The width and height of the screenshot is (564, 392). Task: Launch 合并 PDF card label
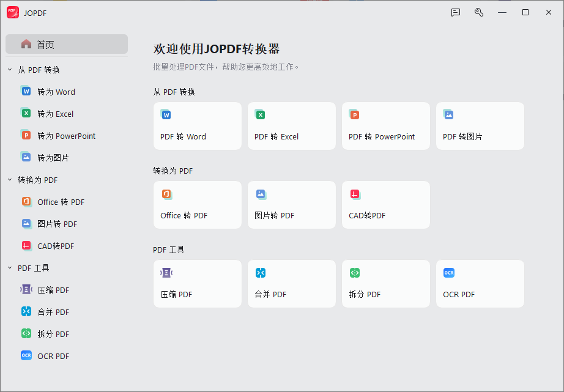pyautogui.click(x=270, y=295)
